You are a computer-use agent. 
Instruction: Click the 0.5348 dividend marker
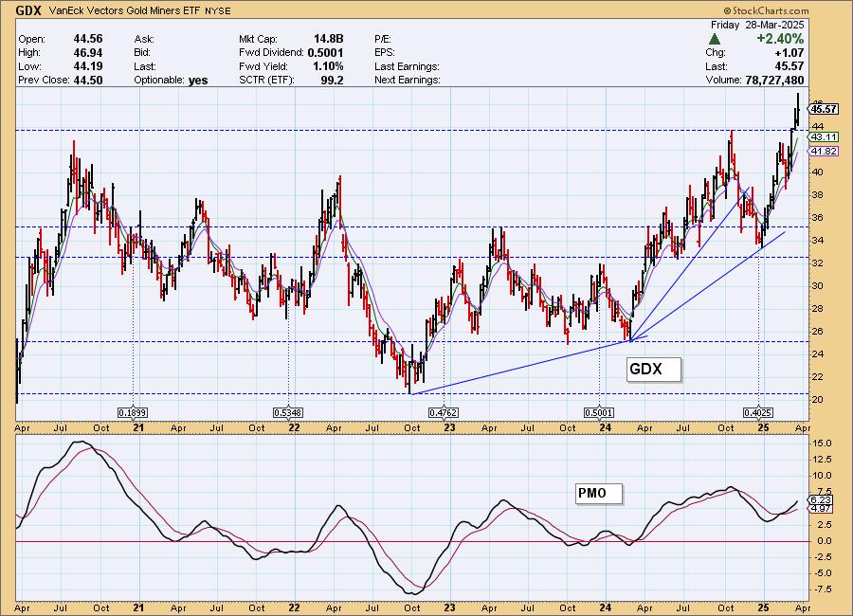click(288, 413)
